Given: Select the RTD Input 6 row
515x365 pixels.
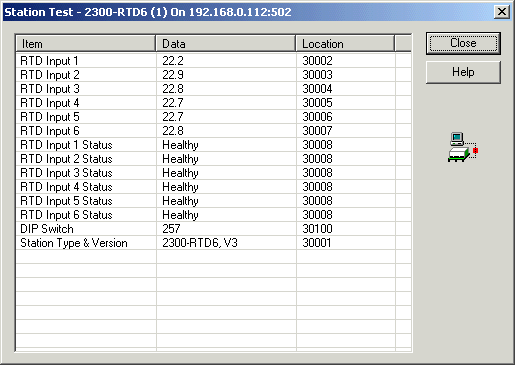Looking at the screenshot, I should point(213,131).
